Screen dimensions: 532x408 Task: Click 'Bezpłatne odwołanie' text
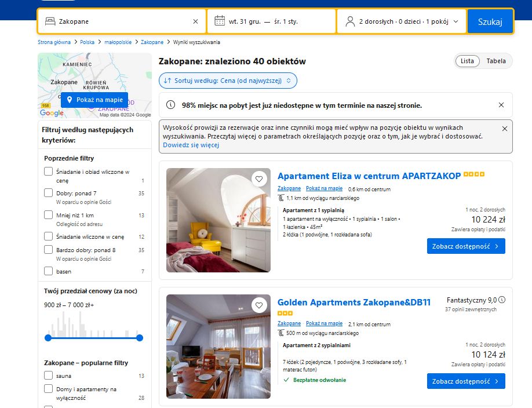tap(319, 380)
